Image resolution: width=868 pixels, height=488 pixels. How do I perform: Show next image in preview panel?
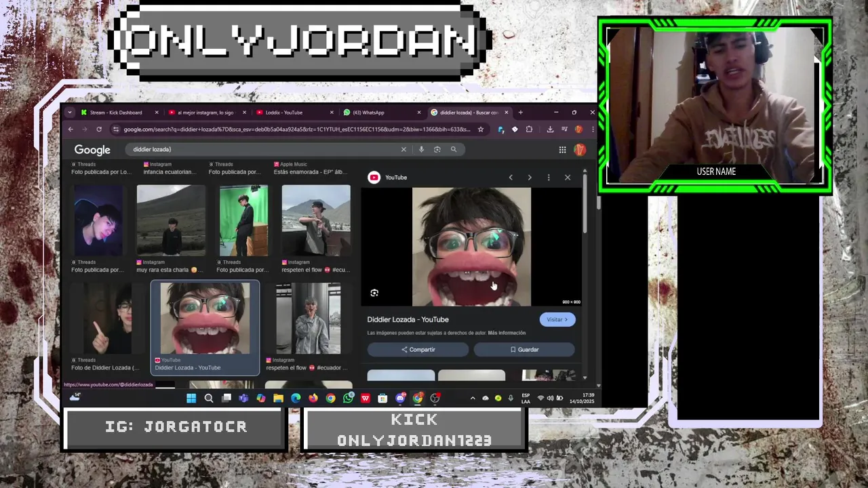point(530,178)
